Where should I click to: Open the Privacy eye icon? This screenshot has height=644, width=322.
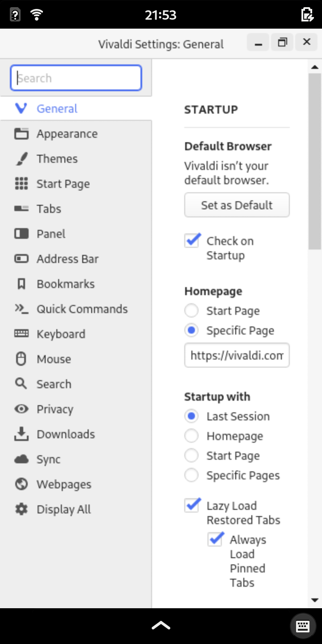click(x=21, y=409)
